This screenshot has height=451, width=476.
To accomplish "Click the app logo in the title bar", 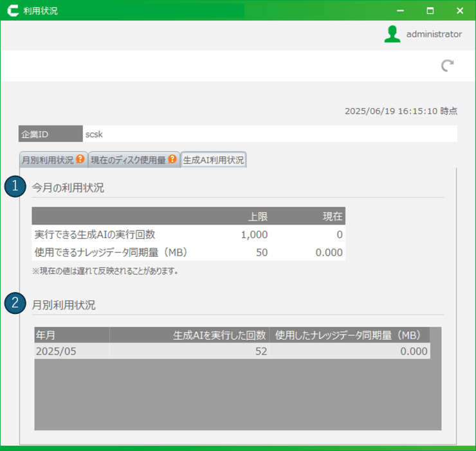I will 12,11.
